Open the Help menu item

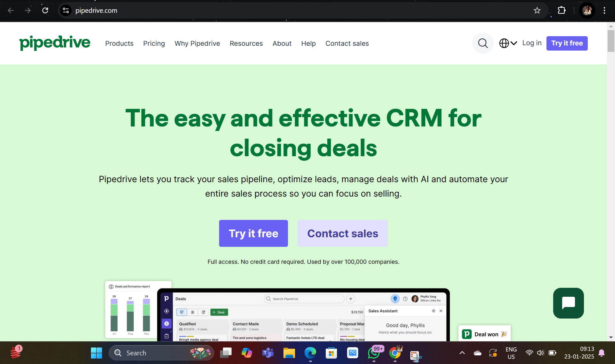point(308,43)
